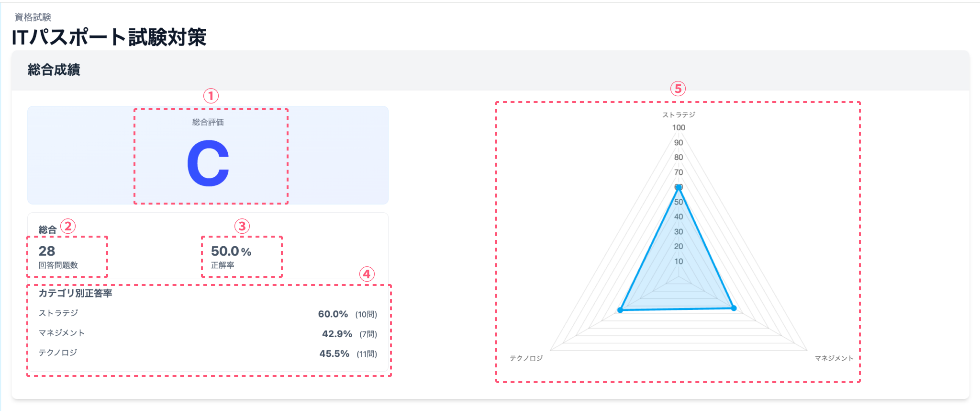Click the 28 answered questions count
The width and height of the screenshot is (980, 411).
click(47, 251)
